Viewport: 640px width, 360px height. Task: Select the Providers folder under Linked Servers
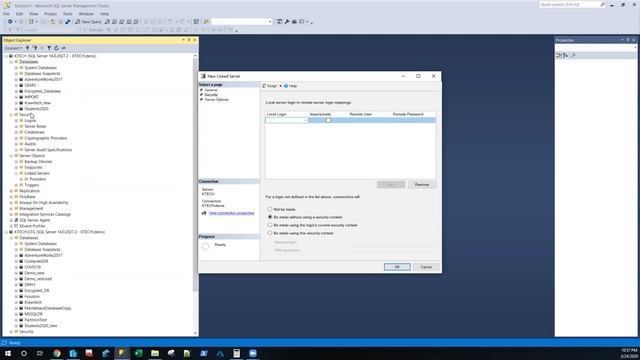[38, 179]
